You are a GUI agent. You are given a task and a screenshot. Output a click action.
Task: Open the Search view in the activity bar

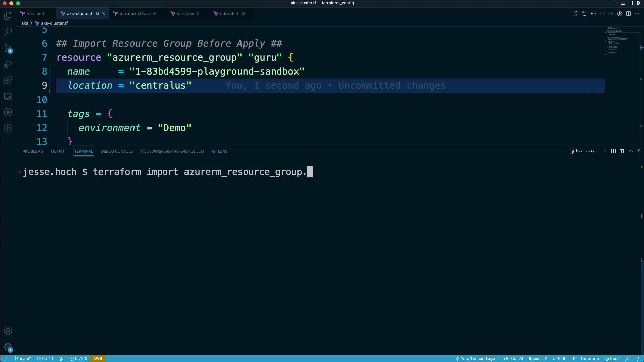8,32
